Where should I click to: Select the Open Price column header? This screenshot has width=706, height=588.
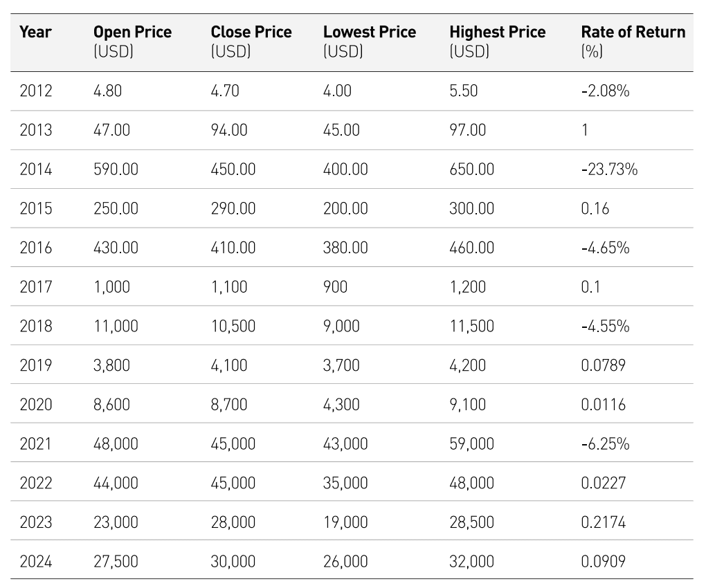[132, 42]
